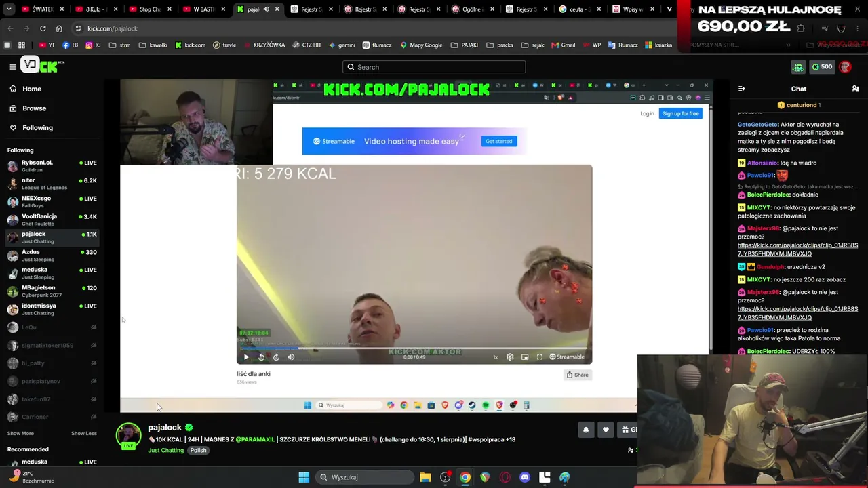
Task: Open File Explorer from taskbar
Action: pyautogui.click(x=425, y=477)
